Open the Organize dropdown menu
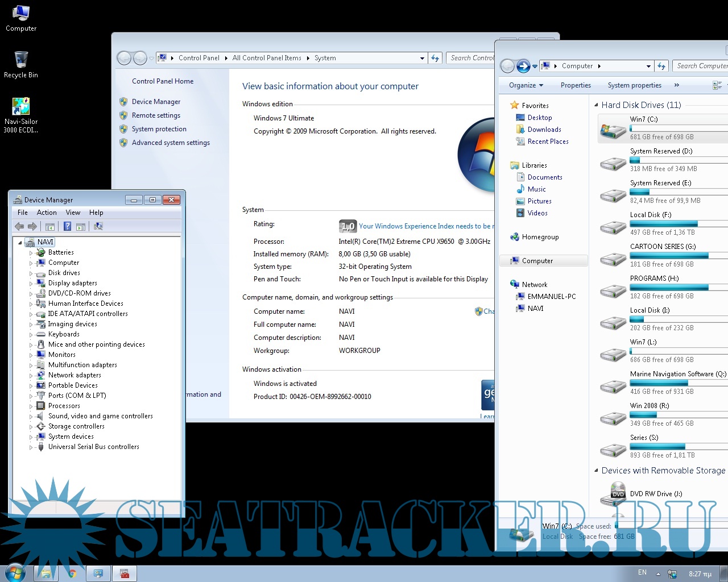The width and height of the screenshot is (728, 582). coord(526,85)
